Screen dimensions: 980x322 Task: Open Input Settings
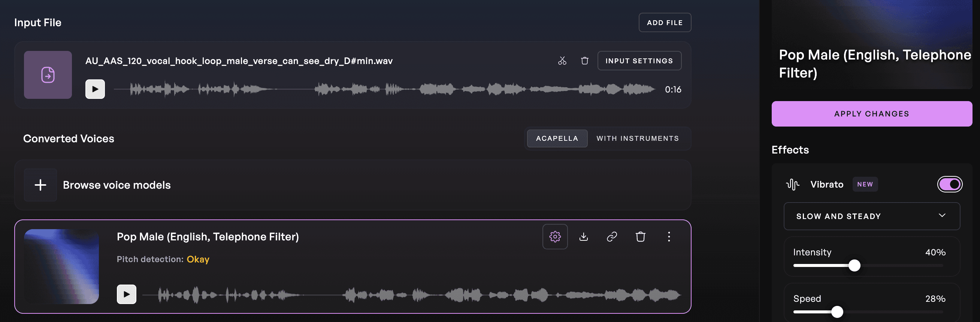639,61
